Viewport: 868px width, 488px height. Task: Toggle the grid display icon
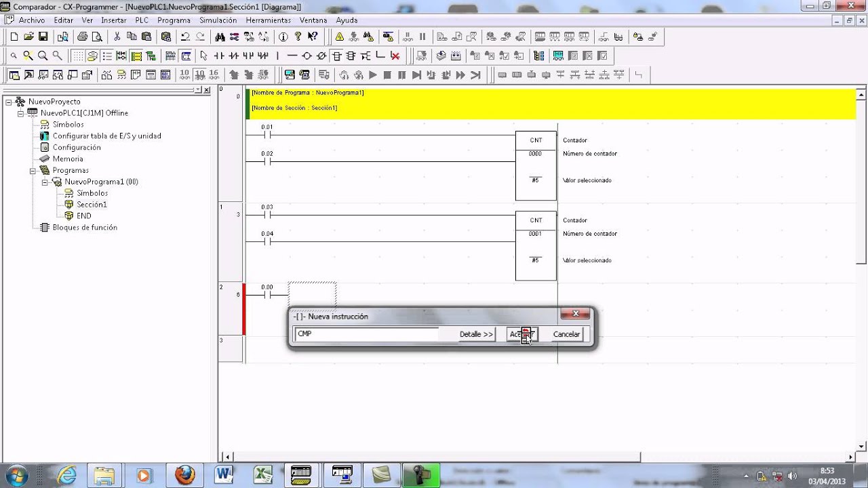[x=78, y=56]
